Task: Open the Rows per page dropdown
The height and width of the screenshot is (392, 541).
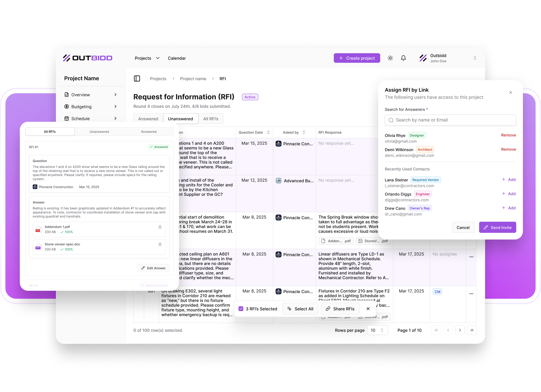Action: (377, 330)
